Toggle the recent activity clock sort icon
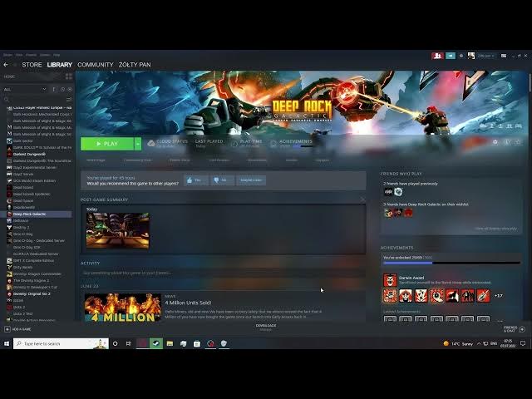532x399 pixels. 63,89
